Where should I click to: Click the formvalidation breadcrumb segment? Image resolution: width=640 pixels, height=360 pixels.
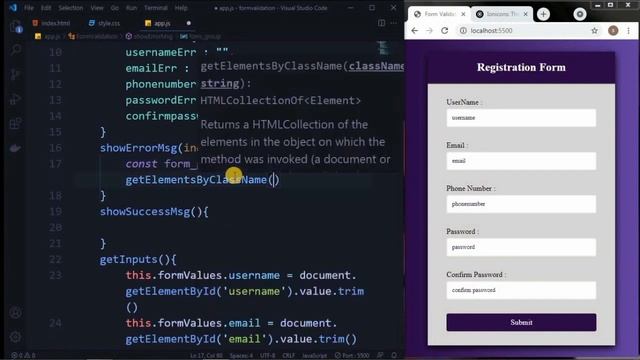(x=93, y=36)
